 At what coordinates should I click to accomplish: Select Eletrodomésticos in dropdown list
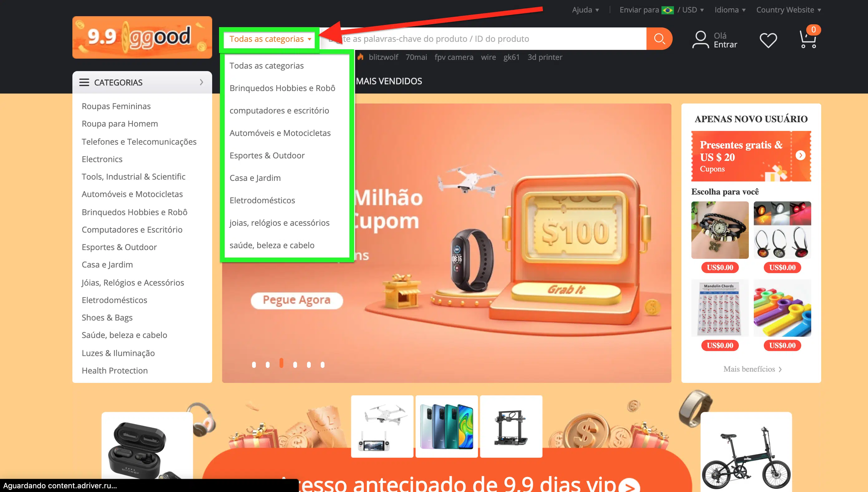[x=262, y=200]
